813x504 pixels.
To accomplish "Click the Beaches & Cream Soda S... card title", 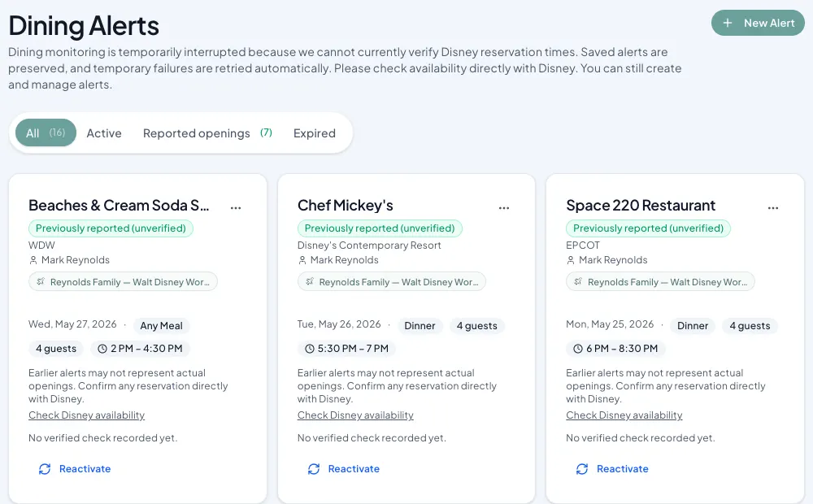I will 119,206.
